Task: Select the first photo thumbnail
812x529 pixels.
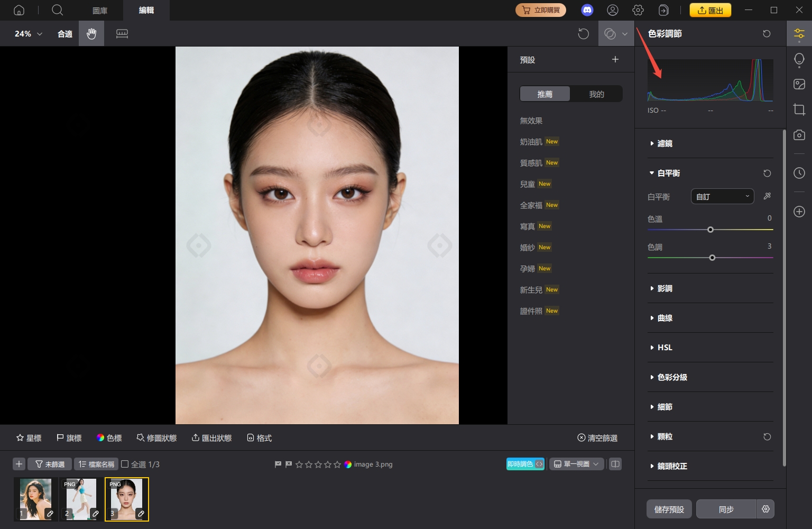Action: (x=35, y=499)
